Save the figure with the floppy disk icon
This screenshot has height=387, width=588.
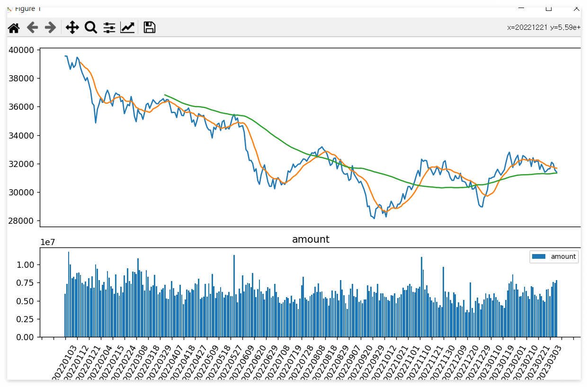150,27
